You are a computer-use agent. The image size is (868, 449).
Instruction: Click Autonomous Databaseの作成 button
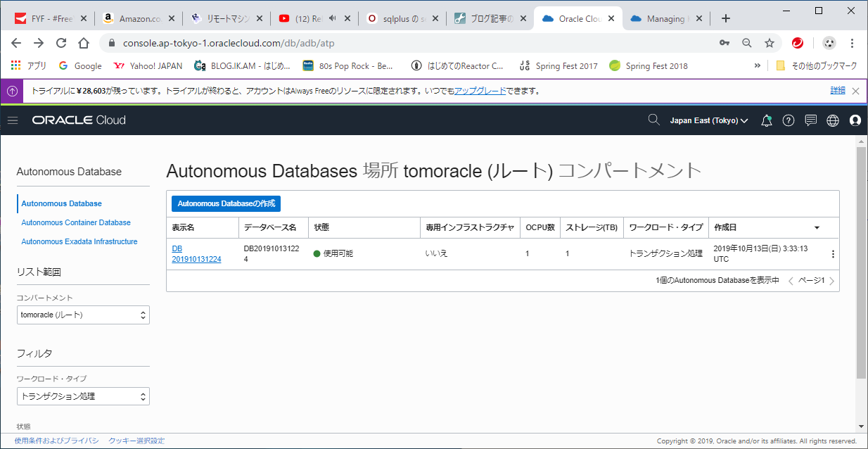226,203
